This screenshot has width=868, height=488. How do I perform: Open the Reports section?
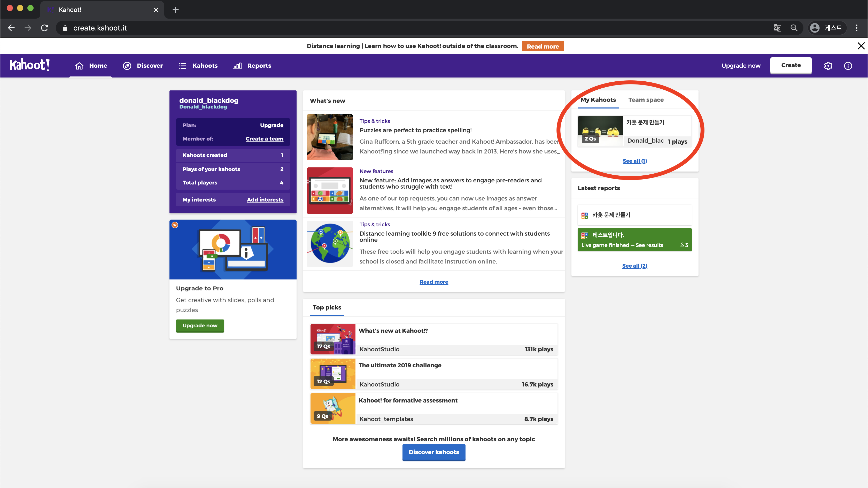pyautogui.click(x=252, y=66)
